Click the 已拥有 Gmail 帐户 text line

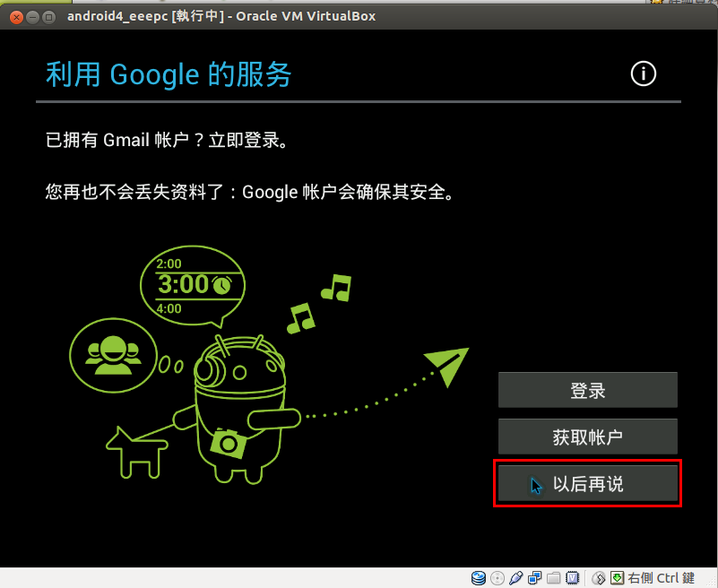[167, 140]
